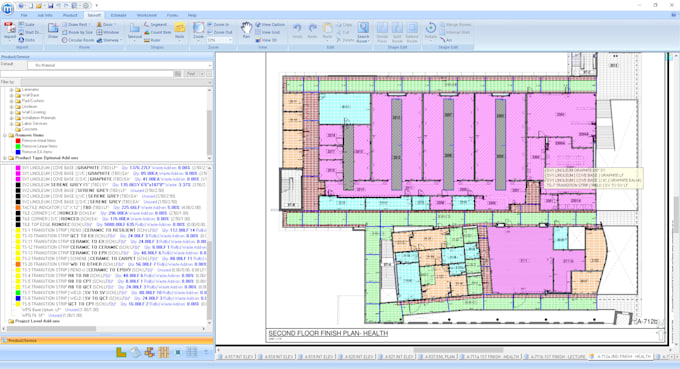
Task: Click Zoom In
Action: pos(218,25)
